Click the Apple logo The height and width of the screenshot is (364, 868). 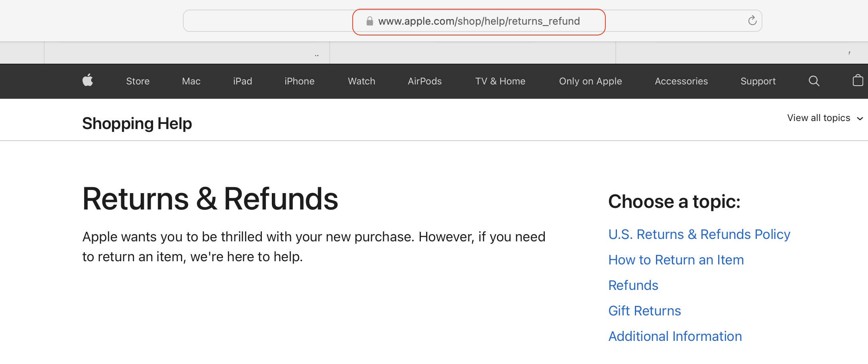(87, 81)
